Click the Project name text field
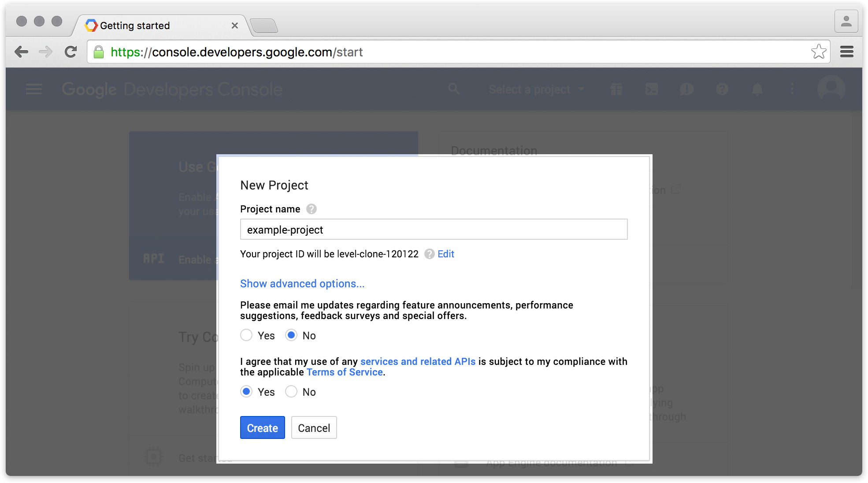 434,230
